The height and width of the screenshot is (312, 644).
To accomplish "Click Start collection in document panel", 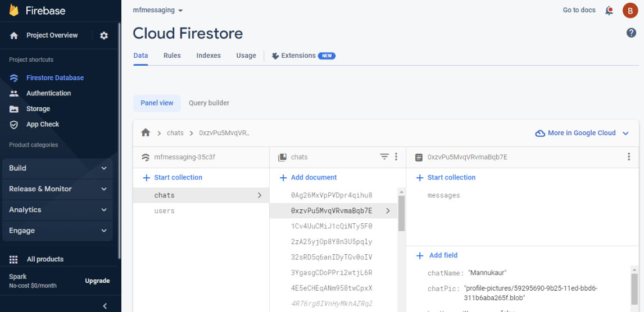I will point(446,178).
